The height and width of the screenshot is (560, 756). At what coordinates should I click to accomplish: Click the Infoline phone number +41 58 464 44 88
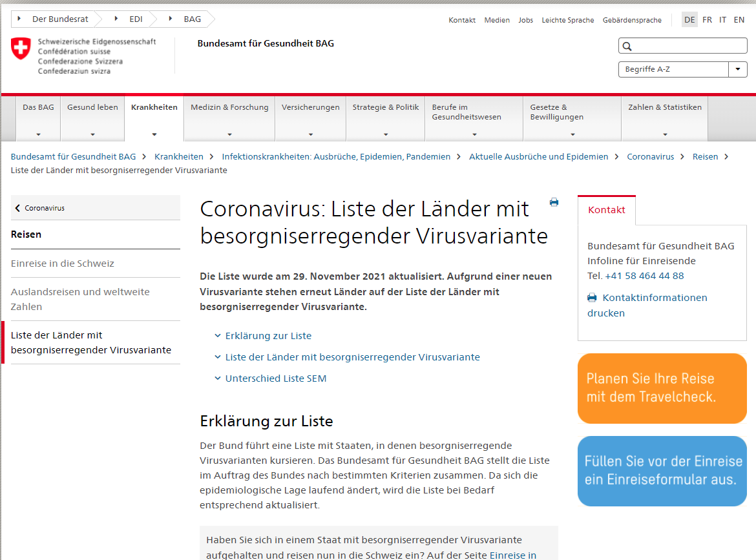pyautogui.click(x=645, y=276)
